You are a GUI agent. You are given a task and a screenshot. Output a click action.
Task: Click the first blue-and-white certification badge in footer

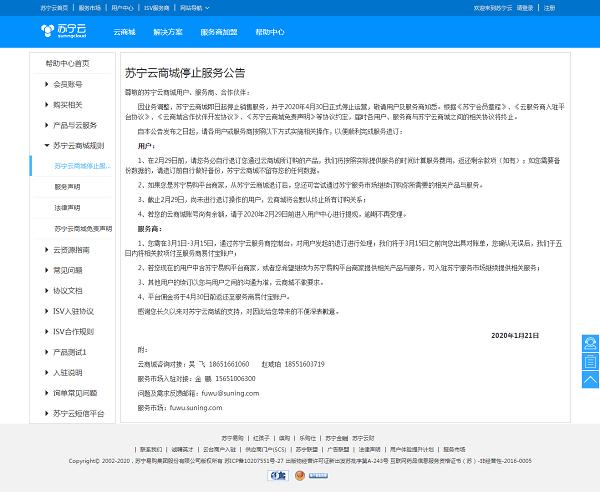coord(277,476)
